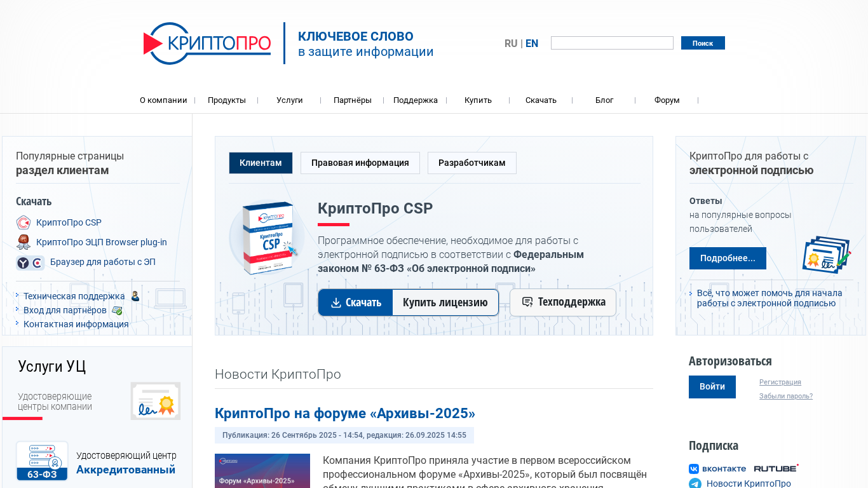Click the Browser plug-in icon in sidebar
868x488 pixels.
24,242
